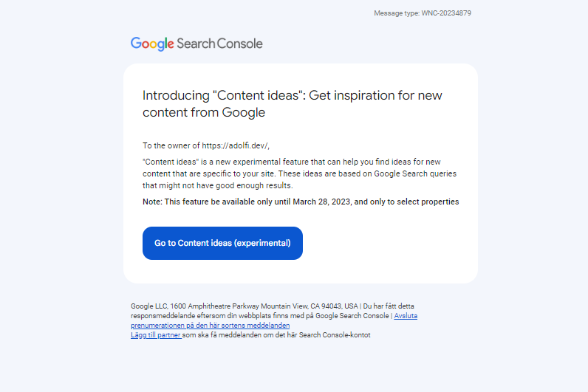This screenshot has height=392, width=588.
Task: Open Go to Content ideas (experimental)
Action: [222, 243]
